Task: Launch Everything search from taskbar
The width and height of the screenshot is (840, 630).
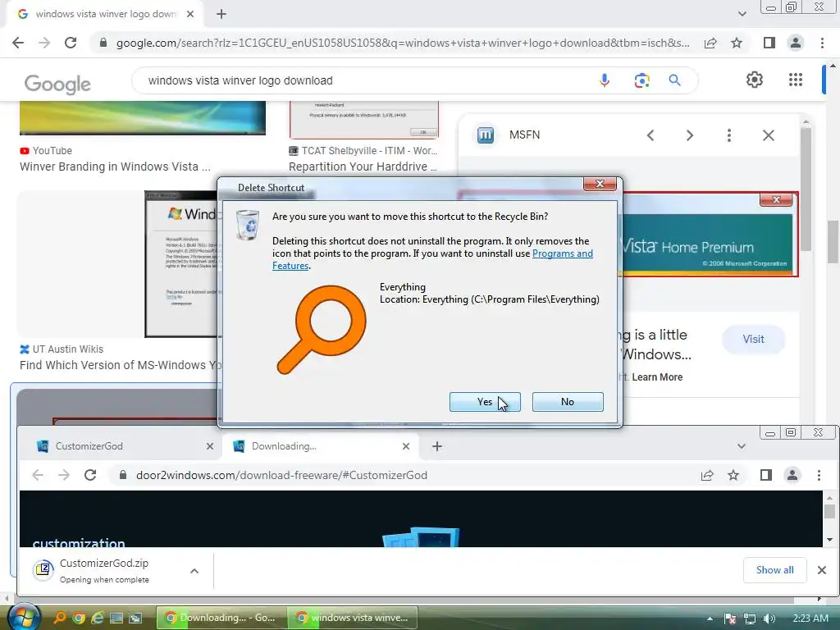Action: 60,618
